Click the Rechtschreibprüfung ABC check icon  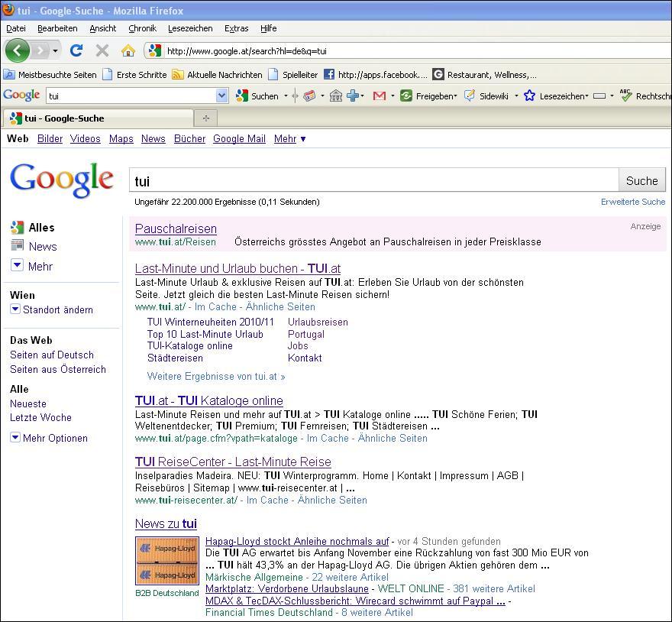(x=625, y=96)
